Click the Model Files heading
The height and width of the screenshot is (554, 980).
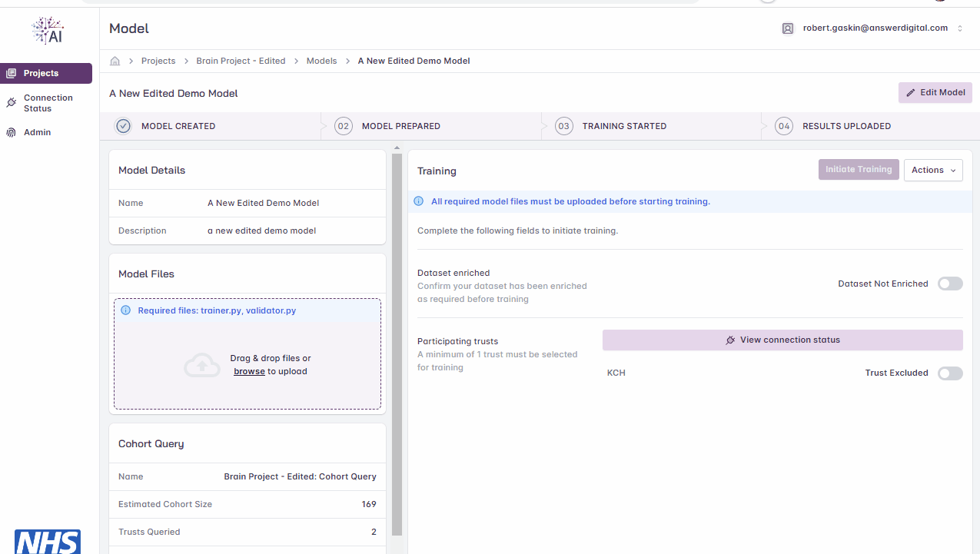pyautogui.click(x=146, y=274)
